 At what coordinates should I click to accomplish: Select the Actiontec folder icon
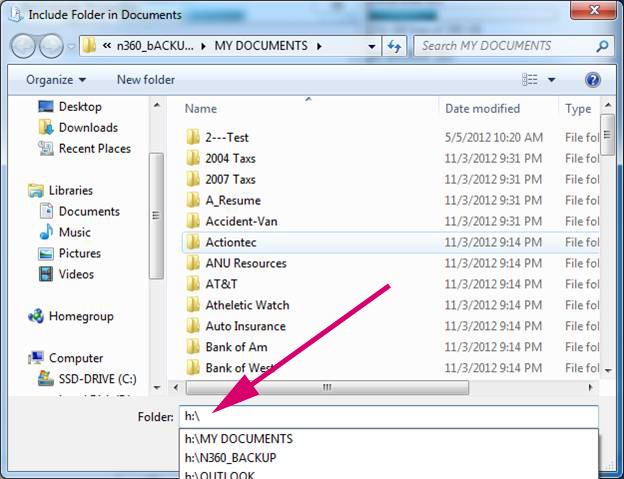pos(194,242)
